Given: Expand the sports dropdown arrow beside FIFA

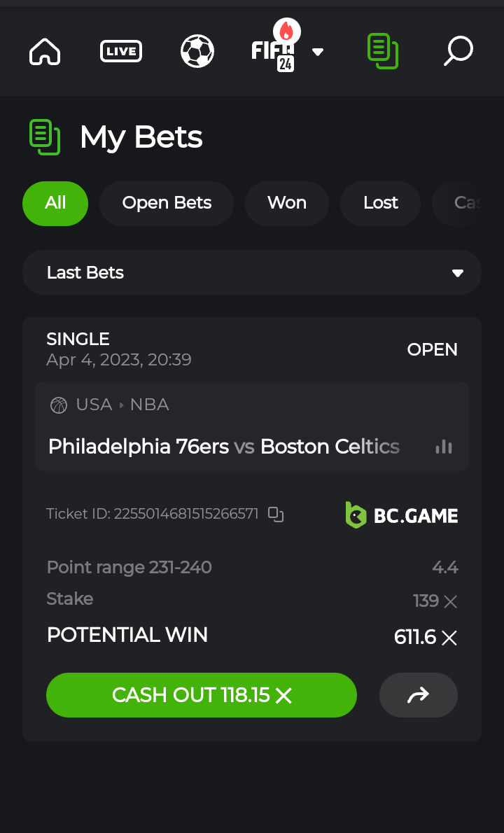Looking at the screenshot, I should (x=318, y=52).
